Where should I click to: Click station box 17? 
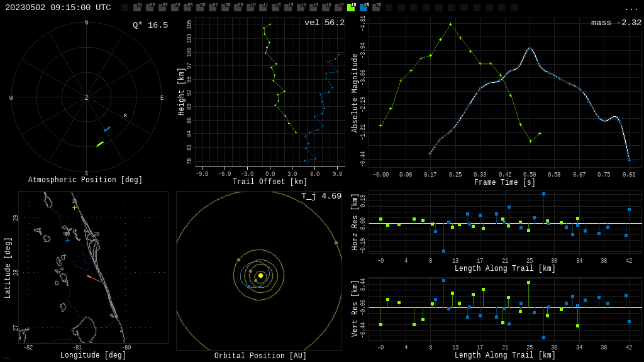tap(339, 7)
